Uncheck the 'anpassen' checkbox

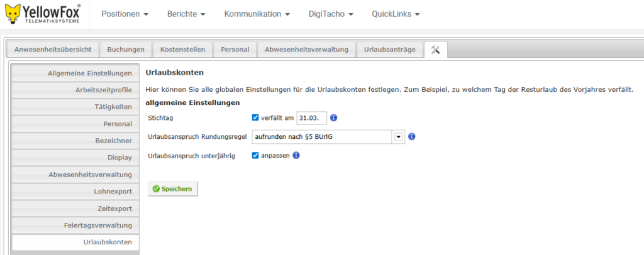click(x=255, y=156)
